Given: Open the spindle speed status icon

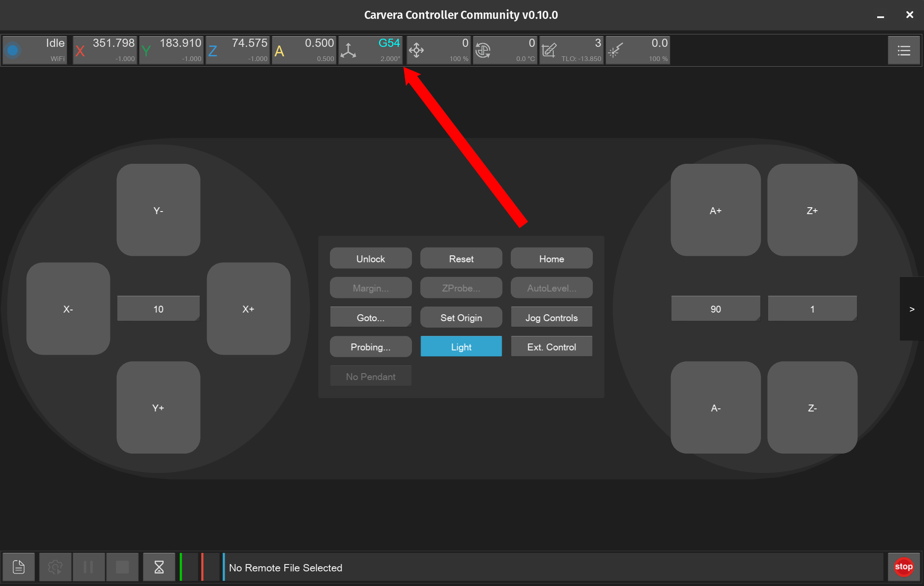Looking at the screenshot, I should click(x=483, y=51).
